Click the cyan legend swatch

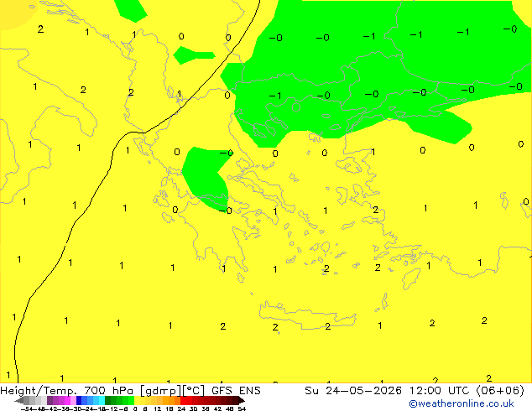102,400
